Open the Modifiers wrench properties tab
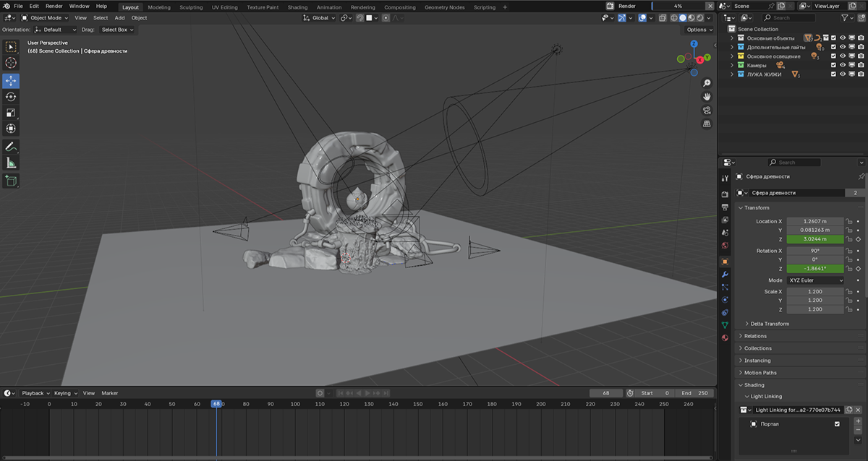This screenshot has width=868, height=461. pos(725,275)
